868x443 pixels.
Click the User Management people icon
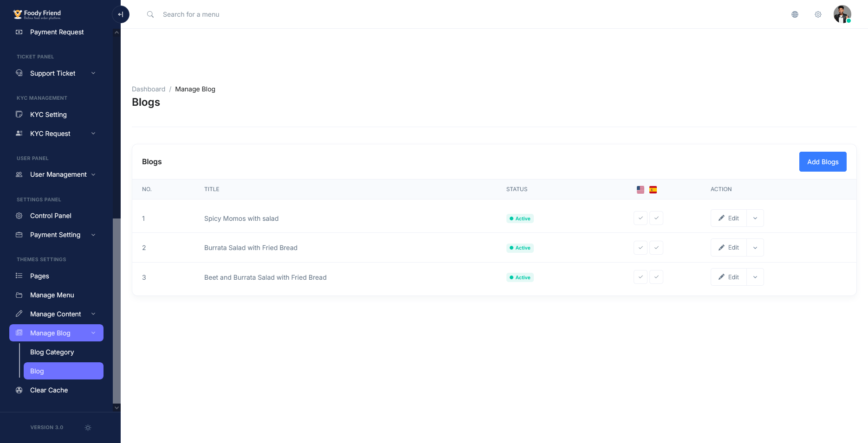pos(19,174)
